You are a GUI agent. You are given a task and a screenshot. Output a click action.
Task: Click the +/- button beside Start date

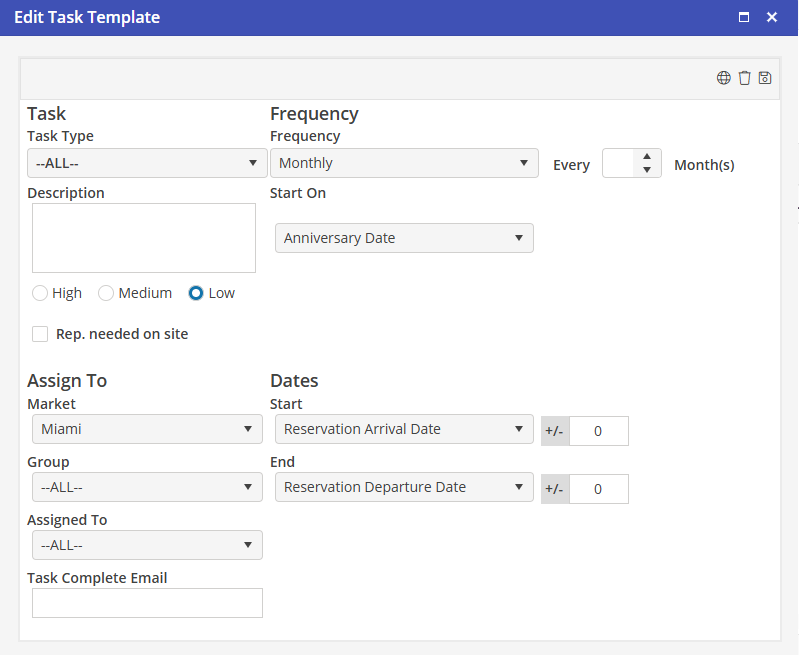tap(554, 430)
